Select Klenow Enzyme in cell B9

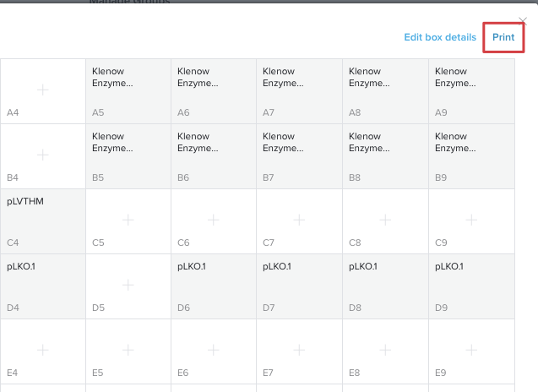(x=471, y=156)
